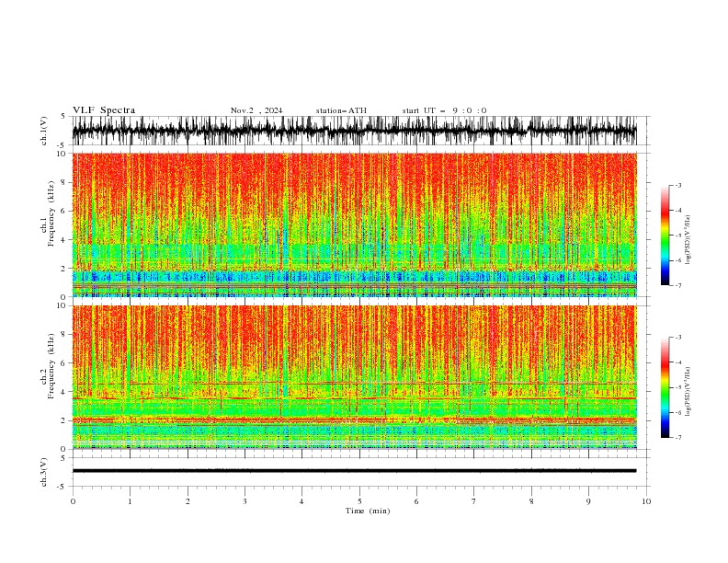Click the '-3' value on upper colorbar
This screenshot has height=563, width=728.
(678, 185)
